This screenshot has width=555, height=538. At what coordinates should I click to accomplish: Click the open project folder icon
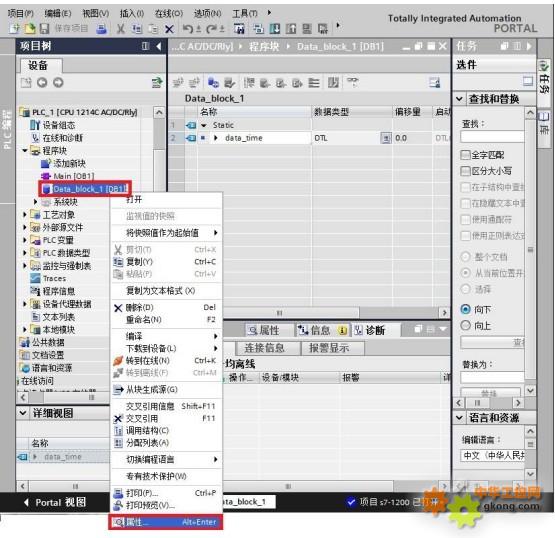point(30,28)
